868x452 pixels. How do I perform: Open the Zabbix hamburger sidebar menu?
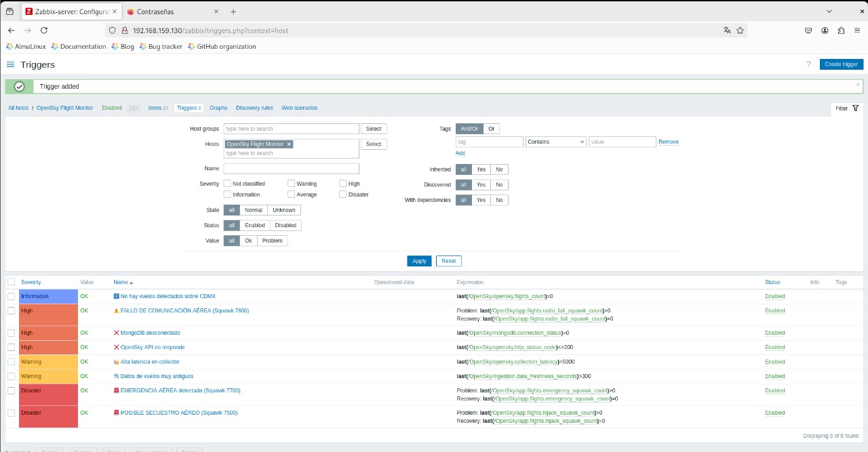[x=10, y=64]
